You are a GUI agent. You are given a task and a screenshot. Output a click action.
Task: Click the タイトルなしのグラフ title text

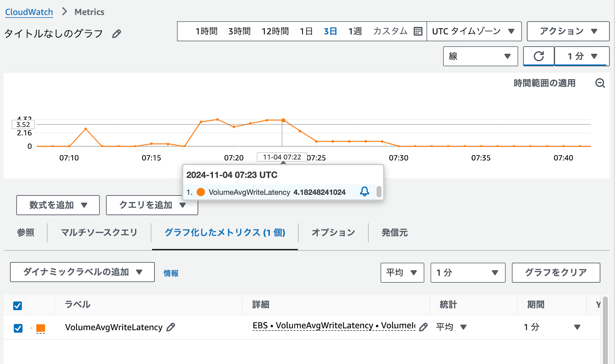tap(53, 34)
